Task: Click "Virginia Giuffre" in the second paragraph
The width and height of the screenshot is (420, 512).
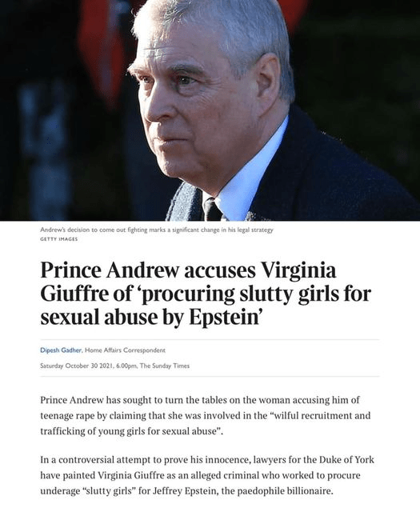Action: click(131, 475)
